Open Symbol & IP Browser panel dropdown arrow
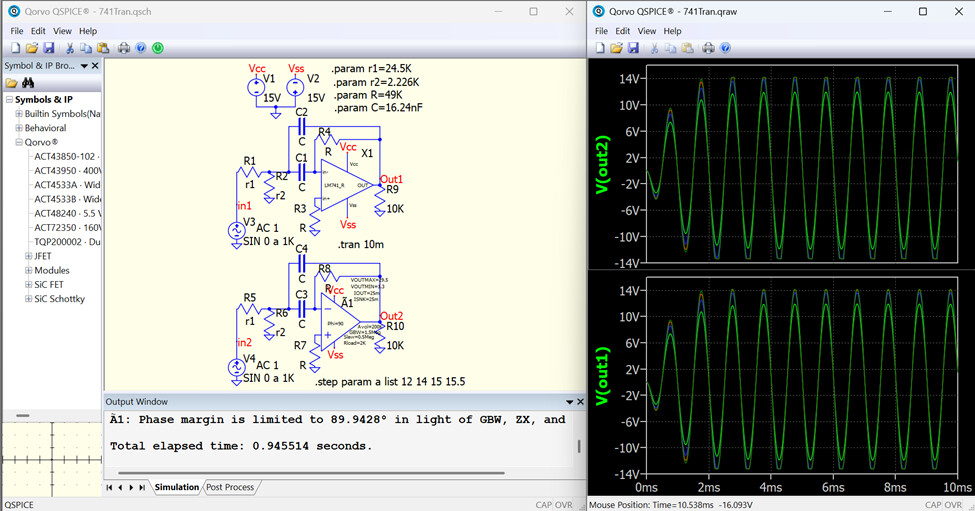 click(83, 66)
